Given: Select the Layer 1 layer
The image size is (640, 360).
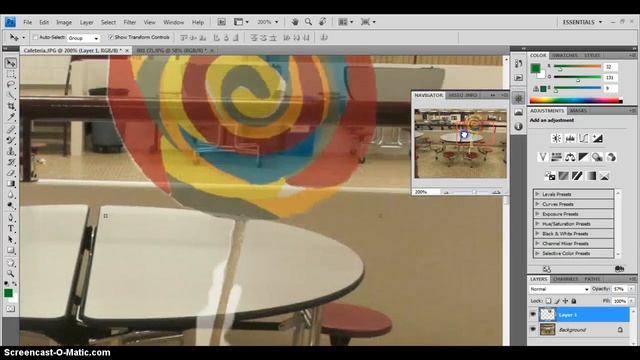Looking at the screenshot, I should (584, 315).
